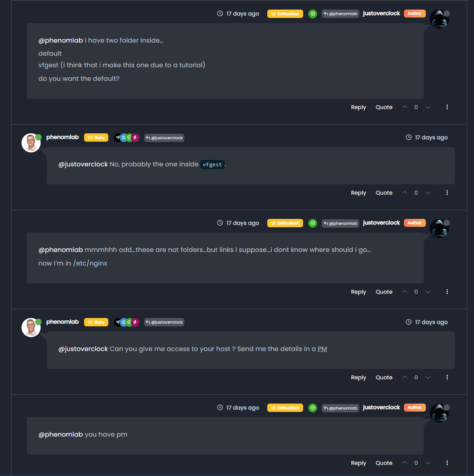This screenshot has height=476, width=474.
Task: Click the reply-arrow "@justoverclock" tag on the "access to your host" post
Action: (164, 322)
